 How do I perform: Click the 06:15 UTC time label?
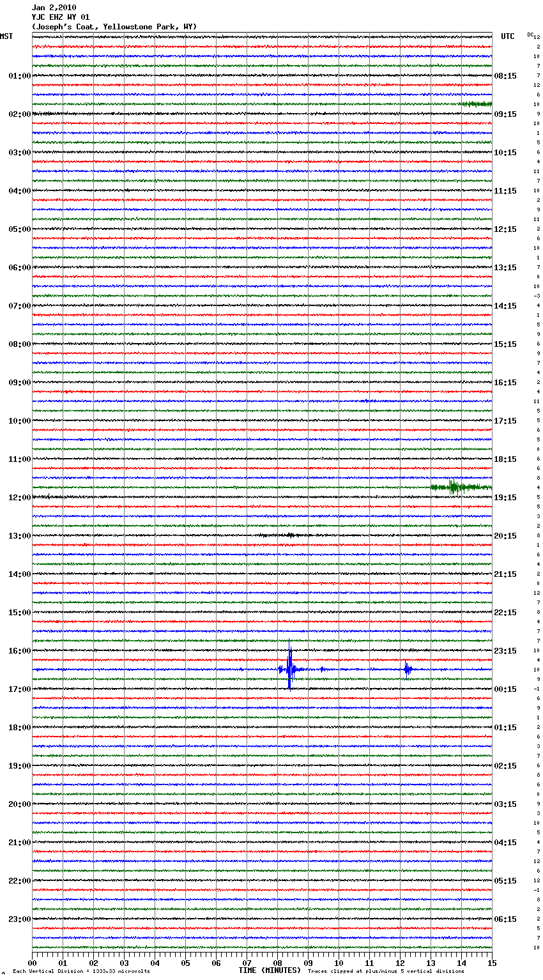[505, 919]
